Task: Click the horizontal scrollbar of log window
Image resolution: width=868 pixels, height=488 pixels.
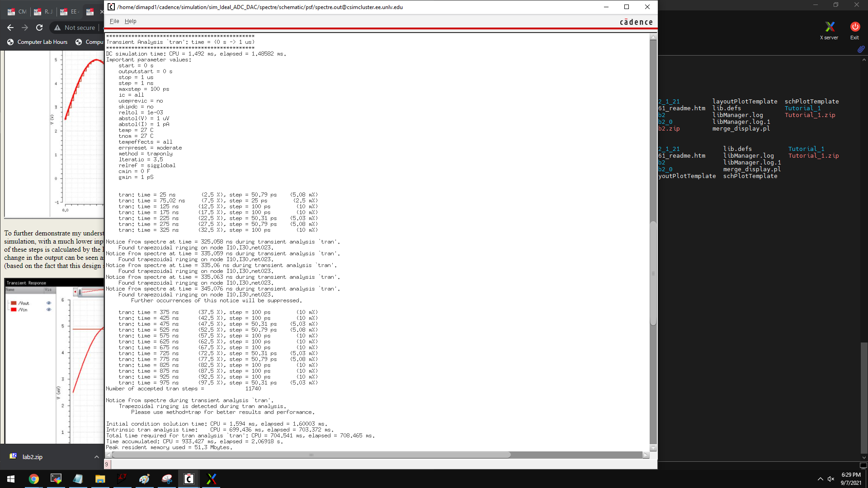Action: [x=311, y=455]
